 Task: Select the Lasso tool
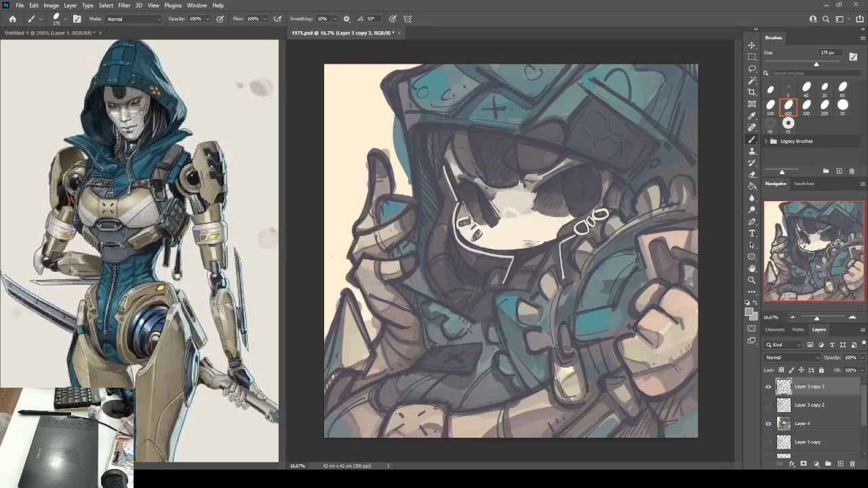point(752,68)
